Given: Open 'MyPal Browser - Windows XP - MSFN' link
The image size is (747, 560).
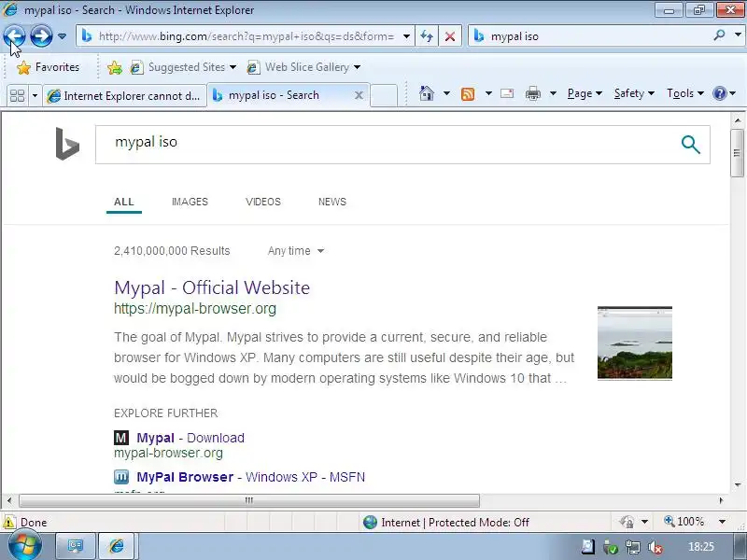Looking at the screenshot, I should coord(250,477).
